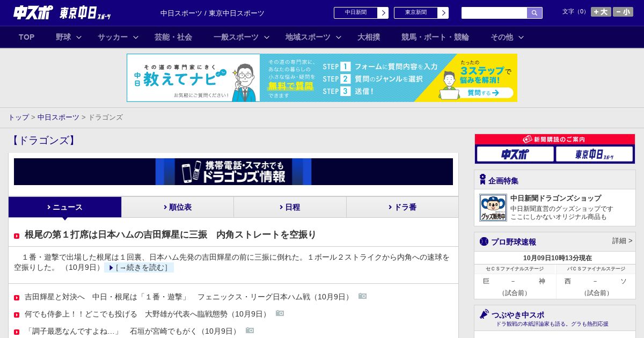The width and height of the screenshot is (644, 338).
Task: Click camera icon beside 吉田輝星と対決へ article
Action: 363,296
